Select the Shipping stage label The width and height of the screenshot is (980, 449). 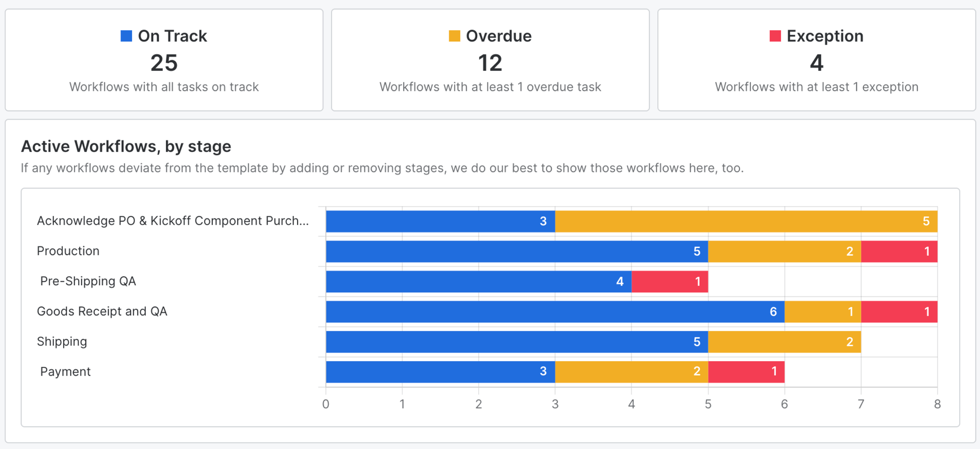pyautogui.click(x=62, y=341)
